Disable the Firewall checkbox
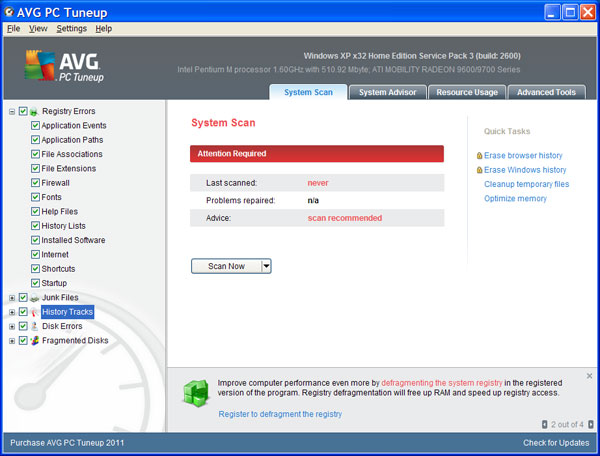This screenshot has width=600, height=456. [x=35, y=183]
